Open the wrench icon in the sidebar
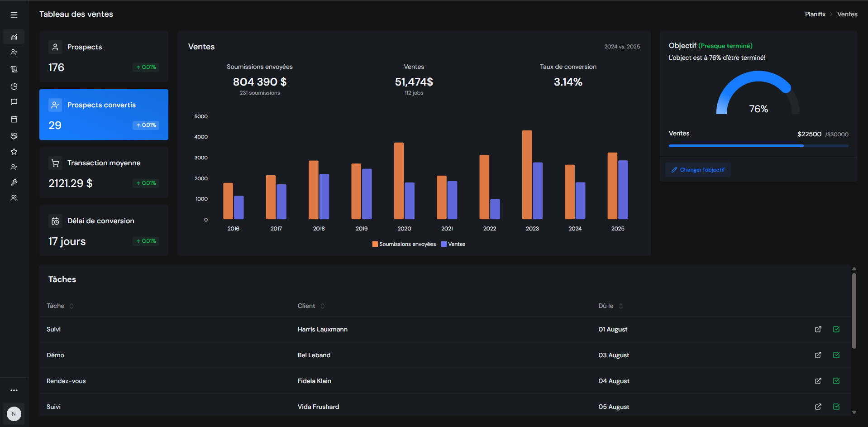Image resolution: width=868 pixels, height=427 pixels. [x=14, y=182]
